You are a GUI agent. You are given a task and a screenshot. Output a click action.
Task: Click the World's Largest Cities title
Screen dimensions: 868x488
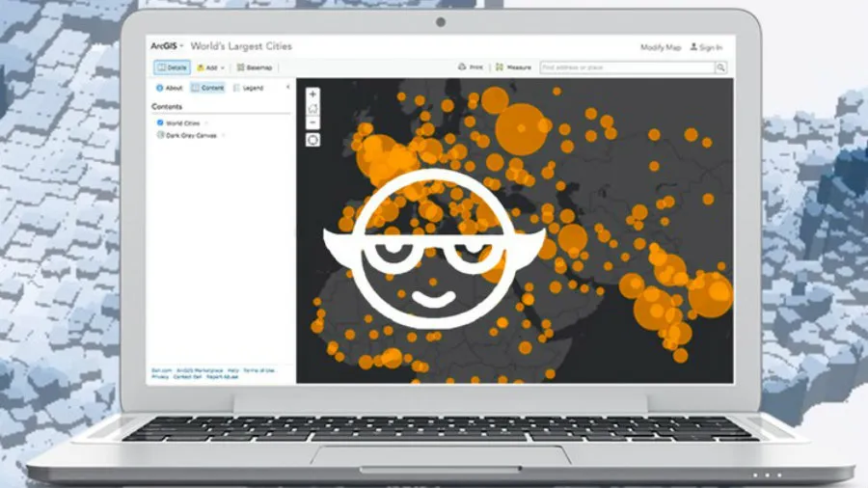241,46
